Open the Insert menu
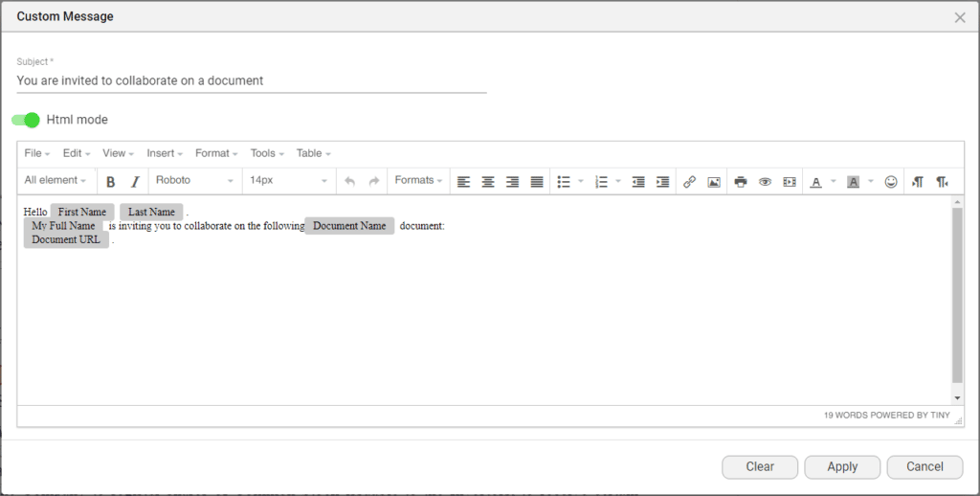The image size is (980, 496). [x=165, y=153]
